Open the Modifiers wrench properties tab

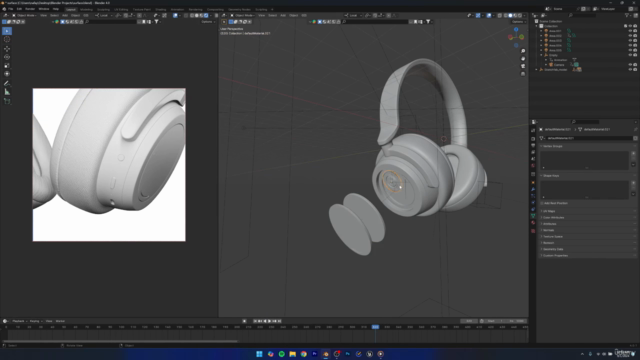[x=533, y=189]
